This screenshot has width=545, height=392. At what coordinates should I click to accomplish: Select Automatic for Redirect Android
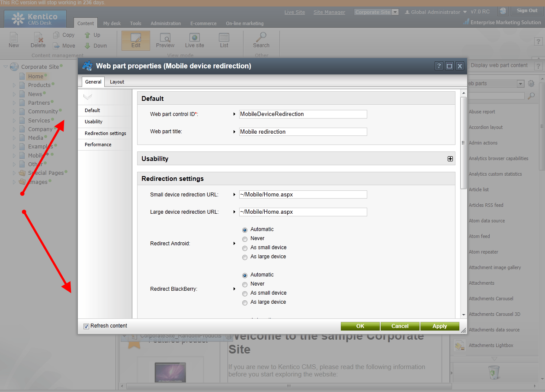[245, 230]
